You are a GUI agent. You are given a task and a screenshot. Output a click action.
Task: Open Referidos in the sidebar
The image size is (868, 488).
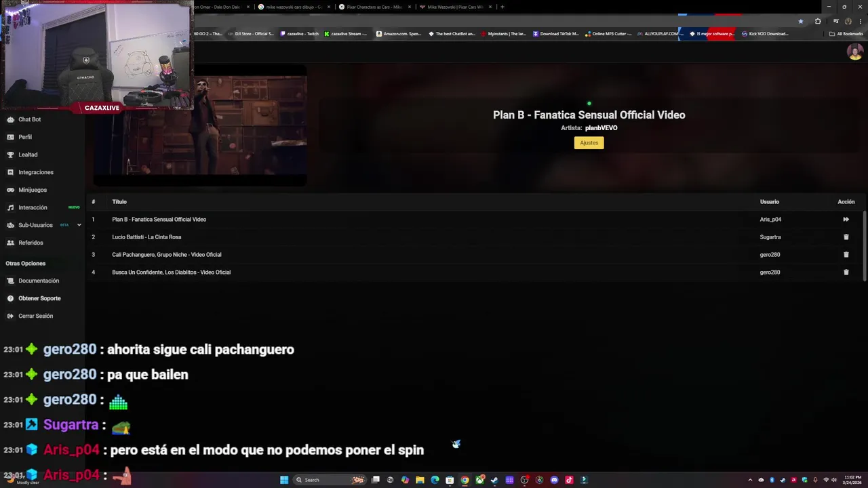point(31,243)
